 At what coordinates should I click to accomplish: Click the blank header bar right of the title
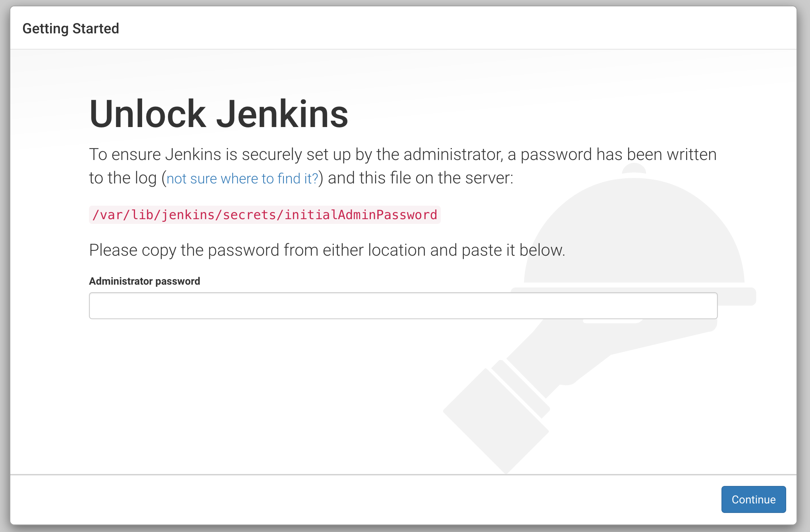coord(437,29)
